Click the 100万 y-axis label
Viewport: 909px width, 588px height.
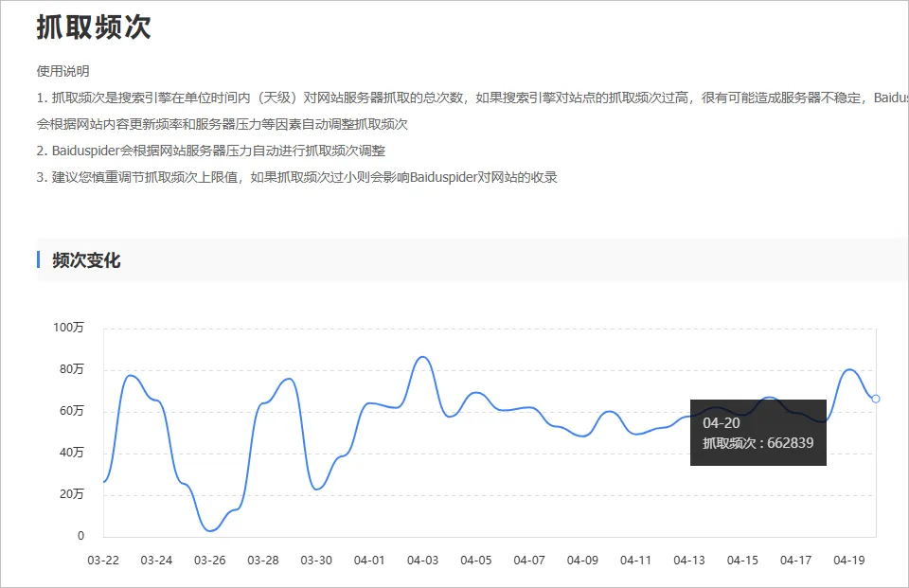[x=68, y=328]
